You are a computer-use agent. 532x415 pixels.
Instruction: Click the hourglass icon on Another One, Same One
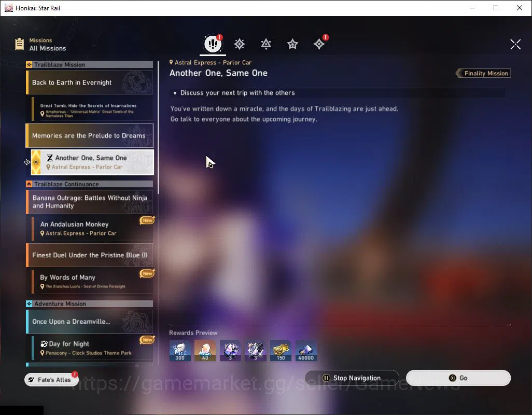[x=50, y=158]
